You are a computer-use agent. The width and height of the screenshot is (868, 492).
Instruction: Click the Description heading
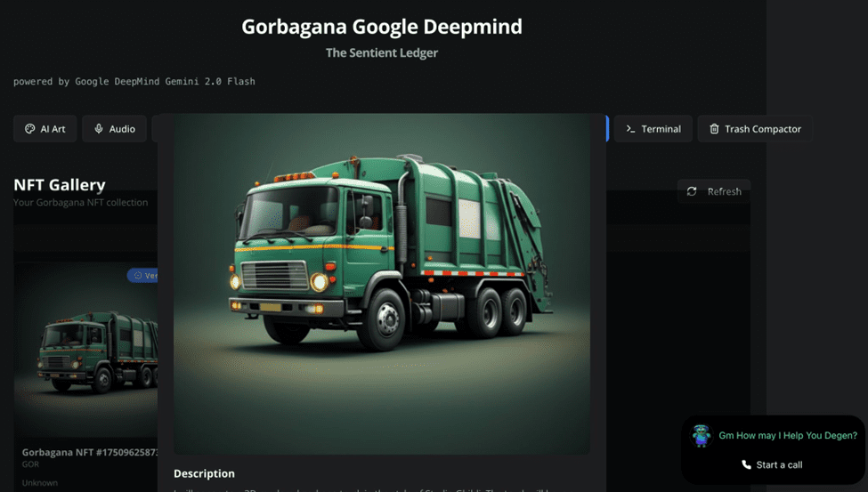click(204, 473)
